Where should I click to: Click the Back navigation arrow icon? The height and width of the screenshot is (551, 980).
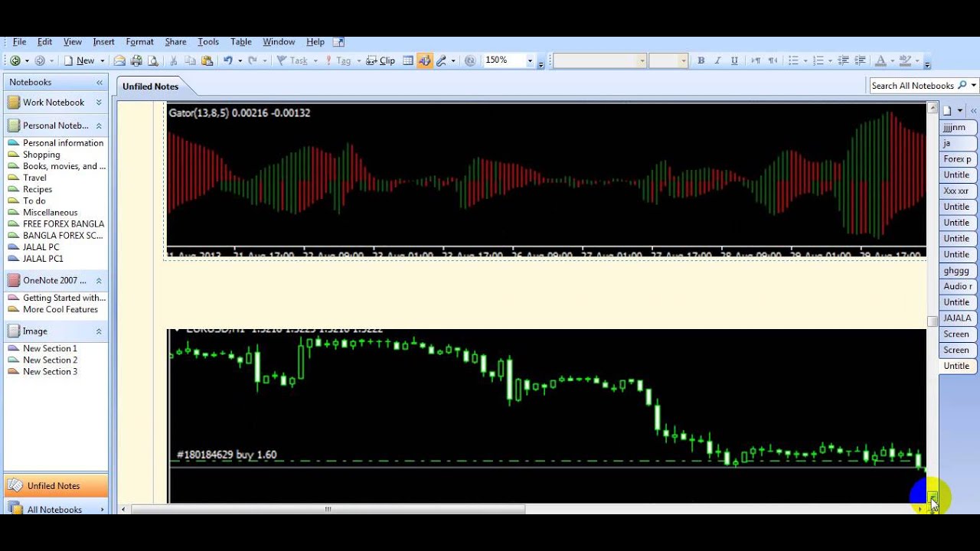click(x=15, y=60)
